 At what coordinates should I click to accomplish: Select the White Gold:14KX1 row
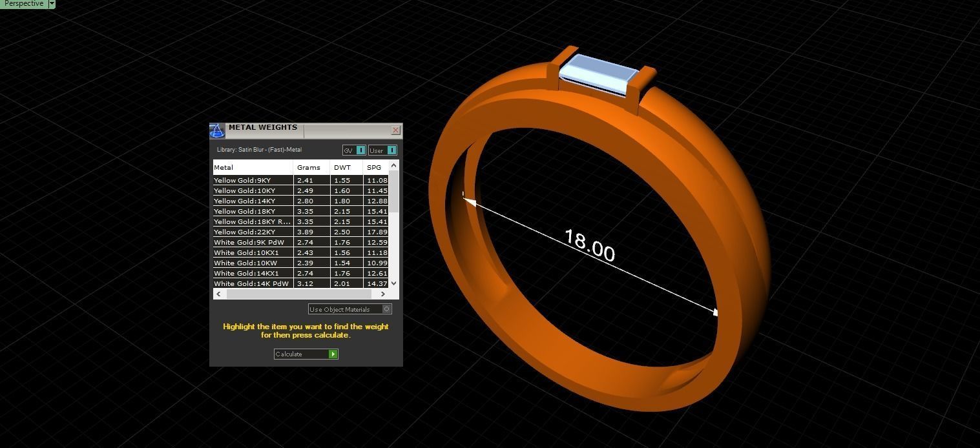[300, 273]
